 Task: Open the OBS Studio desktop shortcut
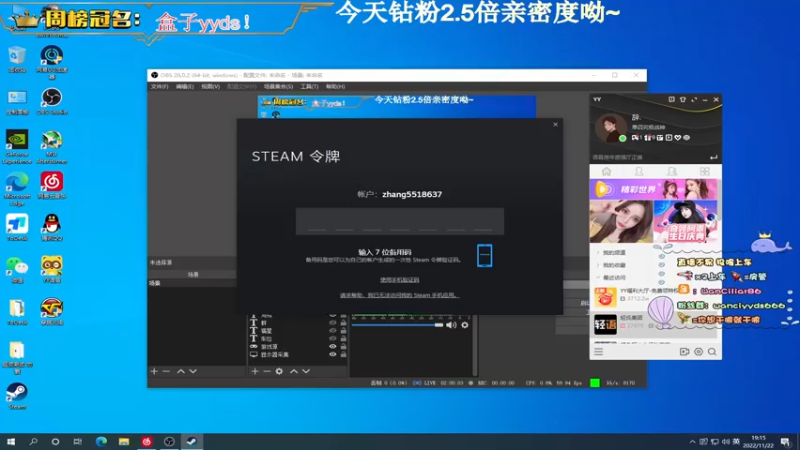pos(52,101)
